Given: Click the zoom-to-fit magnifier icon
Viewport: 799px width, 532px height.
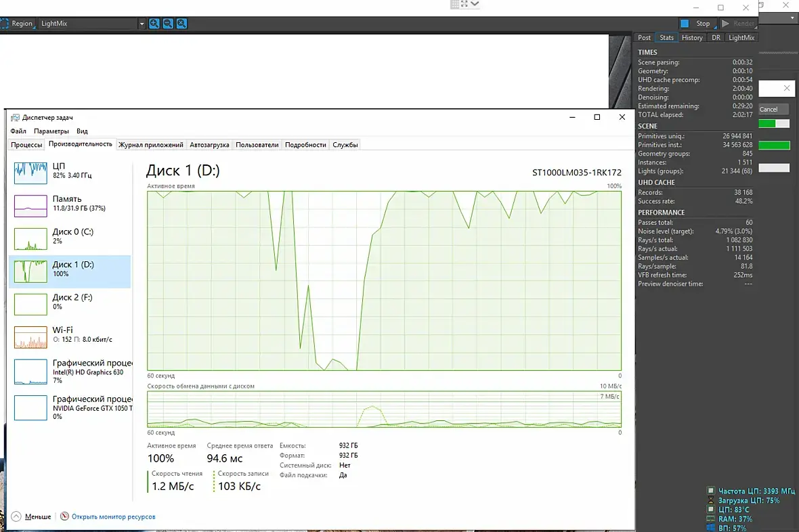Looking at the screenshot, I should pos(181,24).
